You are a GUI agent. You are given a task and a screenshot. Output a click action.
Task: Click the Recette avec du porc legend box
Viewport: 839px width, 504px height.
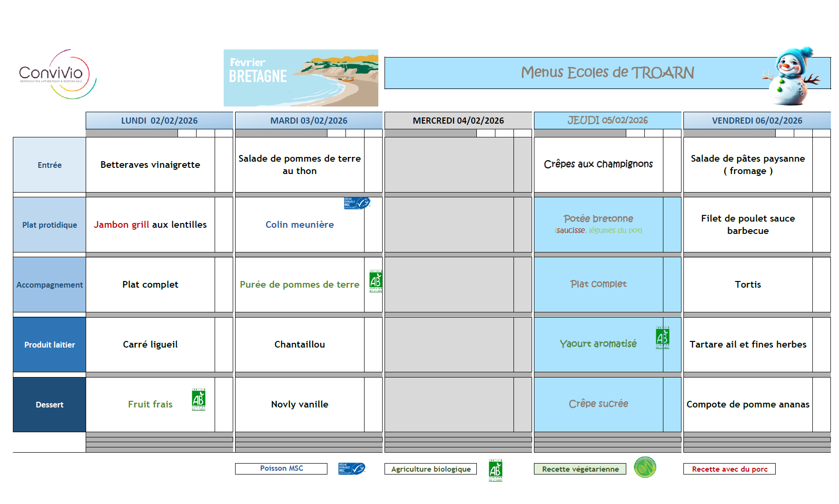click(x=729, y=469)
